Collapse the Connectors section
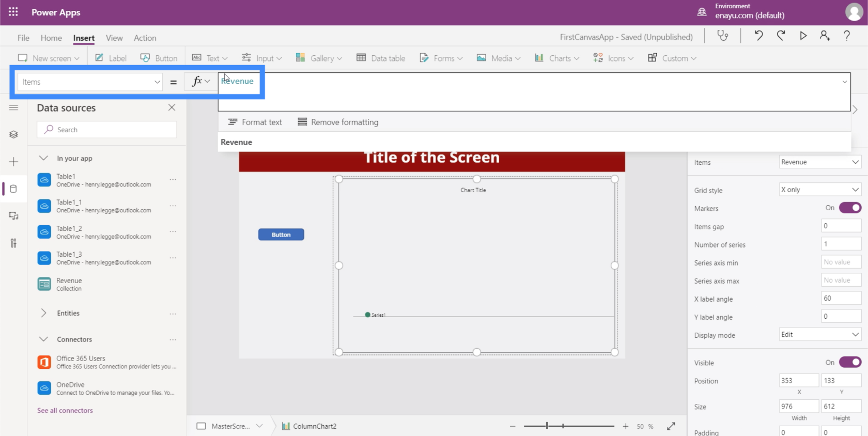 point(44,339)
